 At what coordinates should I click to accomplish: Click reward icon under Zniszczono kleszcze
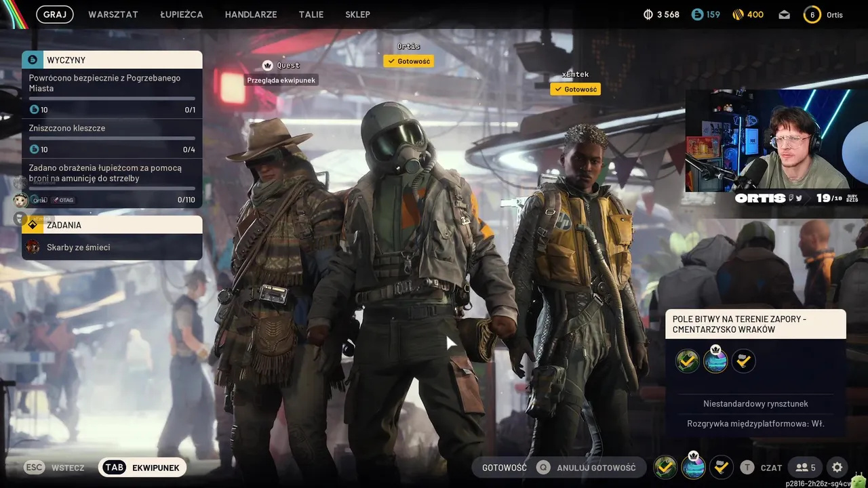pos(35,149)
